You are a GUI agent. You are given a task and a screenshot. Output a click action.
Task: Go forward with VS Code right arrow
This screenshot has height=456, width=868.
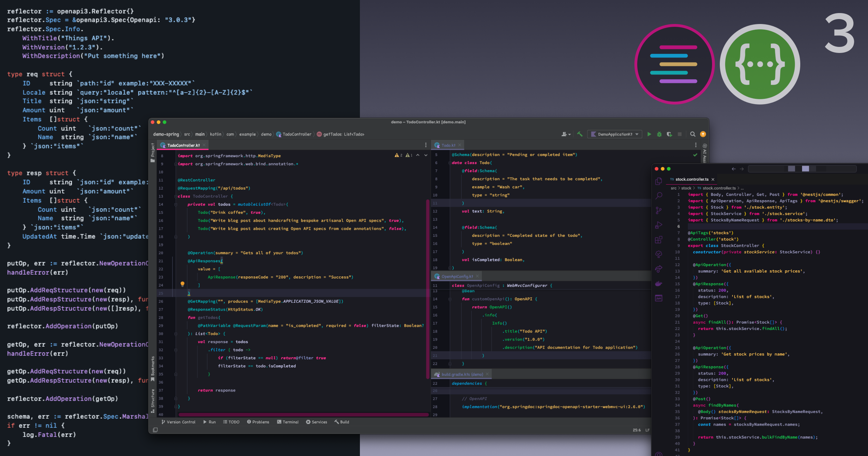pyautogui.click(x=742, y=169)
